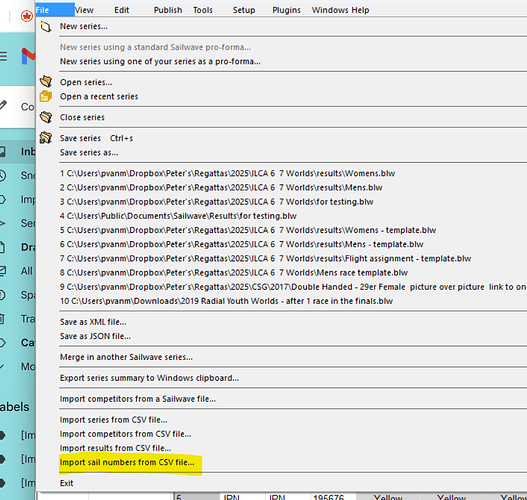This screenshot has height=500, width=527.
Task: Click the red maple leaf icon
Action: [x=27, y=16]
